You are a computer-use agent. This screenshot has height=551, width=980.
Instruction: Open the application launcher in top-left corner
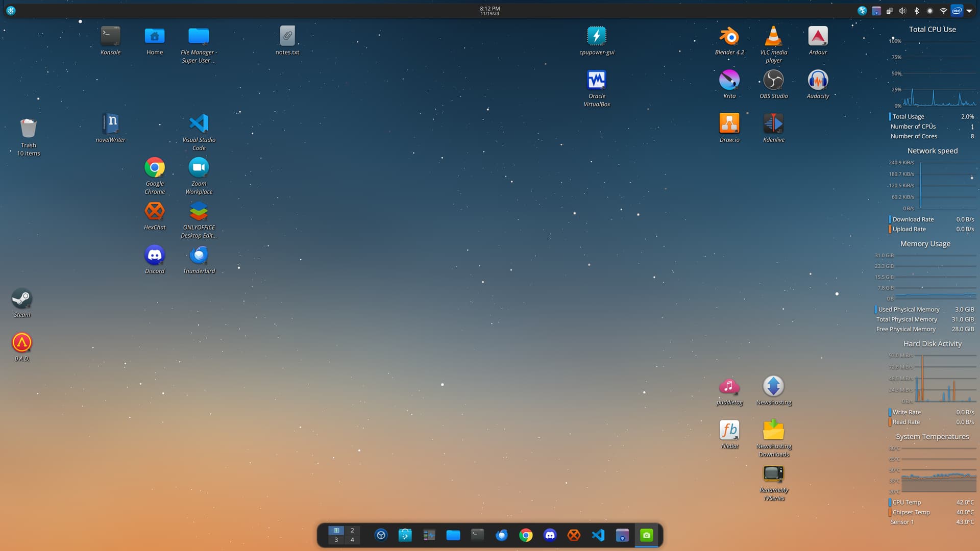point(11,11)
